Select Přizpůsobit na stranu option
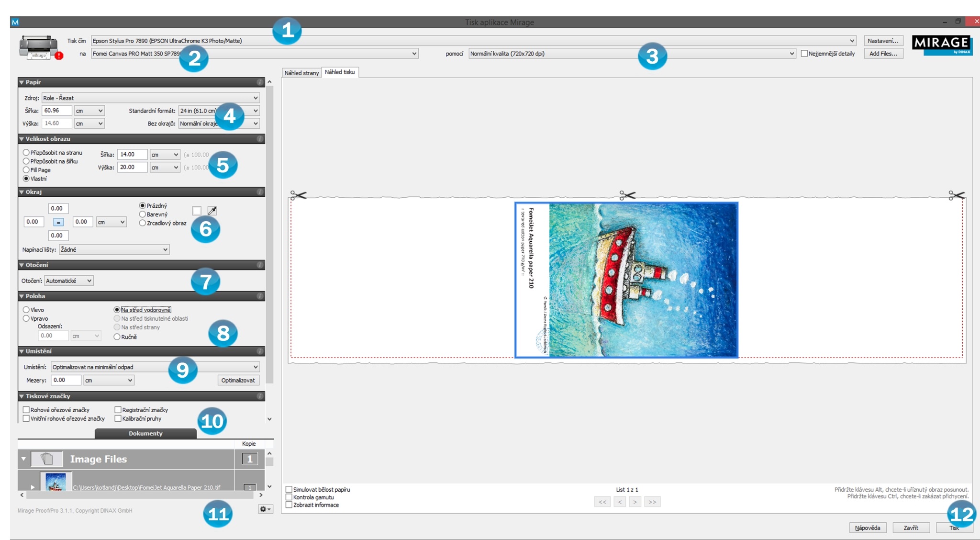This screenshot has height=540, width=980. [26, 153]
